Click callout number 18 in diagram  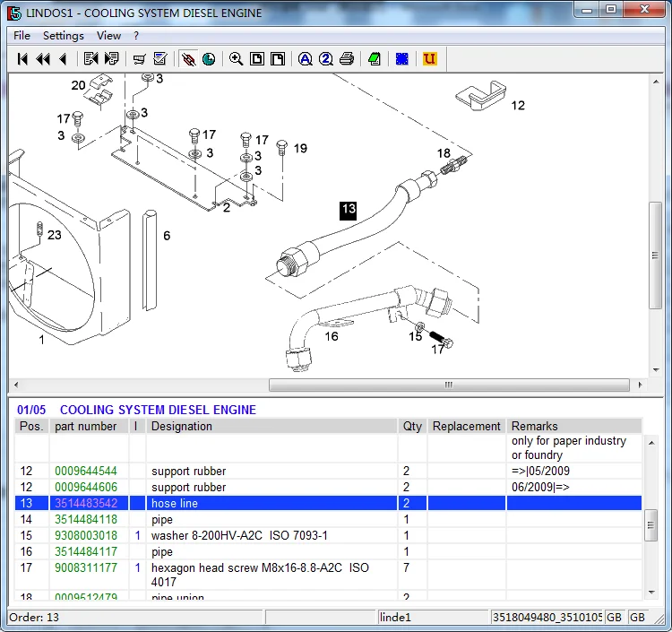coord(444,153)
